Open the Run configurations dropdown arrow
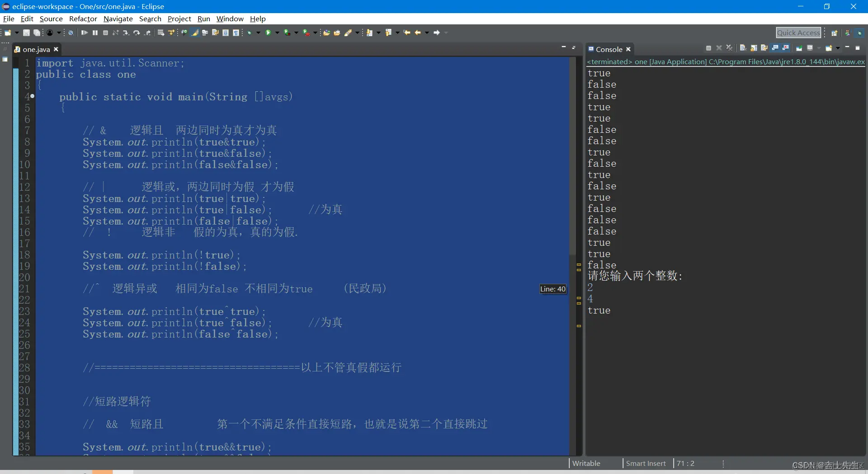 click(277, 33)
